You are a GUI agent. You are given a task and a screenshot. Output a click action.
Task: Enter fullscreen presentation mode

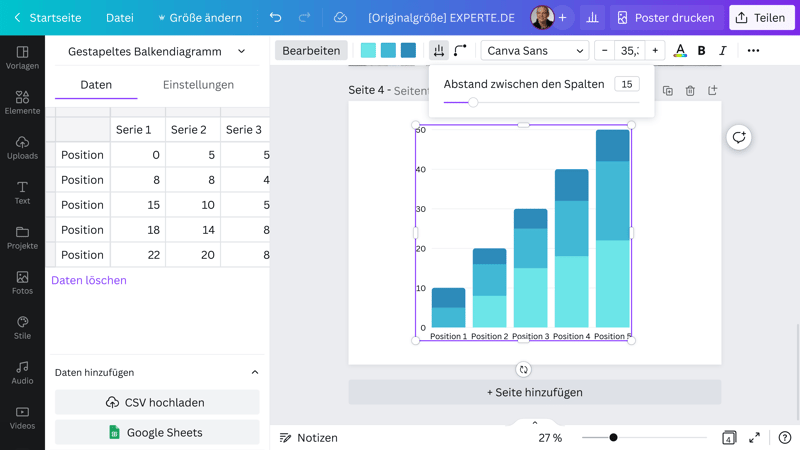click(754, 438)
